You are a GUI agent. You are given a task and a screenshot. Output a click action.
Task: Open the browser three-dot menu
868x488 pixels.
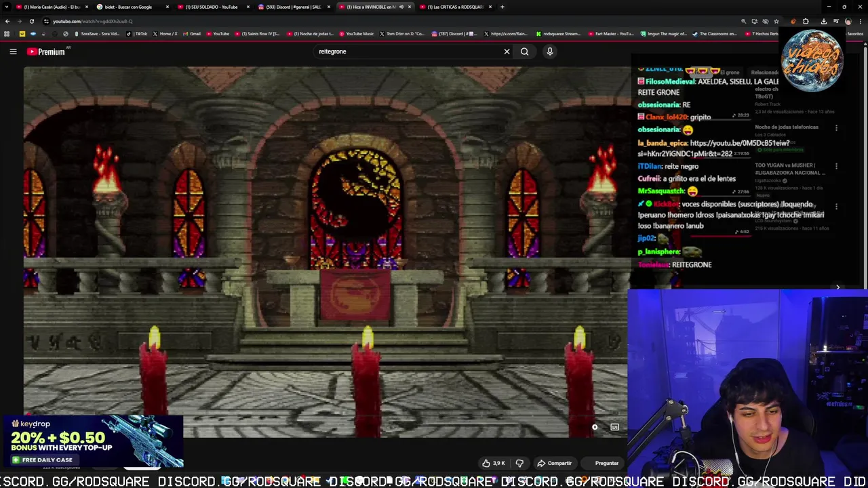(x=861, y=21)
